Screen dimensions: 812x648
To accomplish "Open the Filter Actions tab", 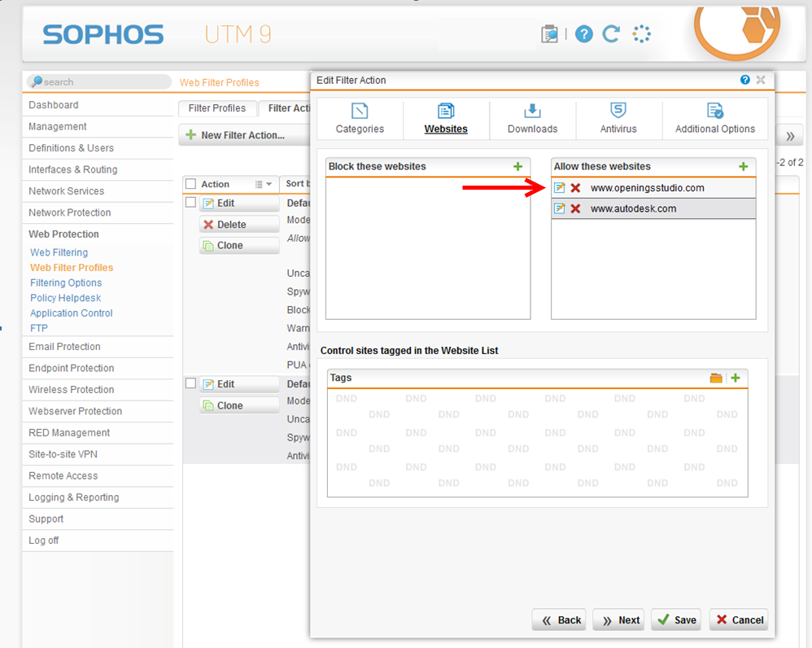I will coord(285,108).
